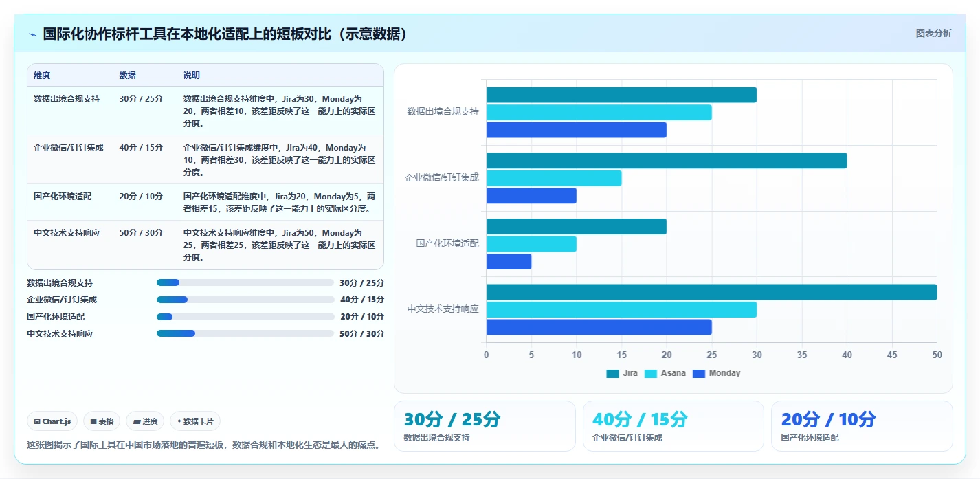Click chart y-axis label 企业微信/钉钉集成
Screen dimensions: 980x479
(x=441, y=177)
